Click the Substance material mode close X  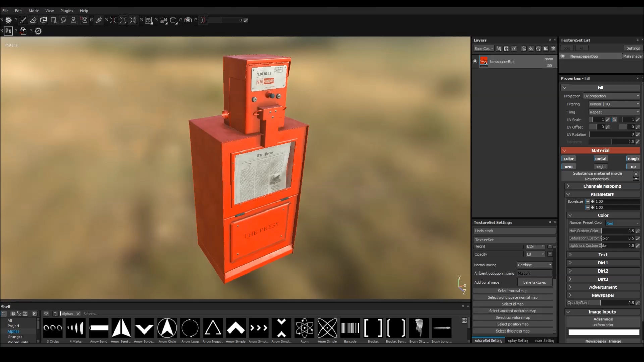click(x=636, y=174)
